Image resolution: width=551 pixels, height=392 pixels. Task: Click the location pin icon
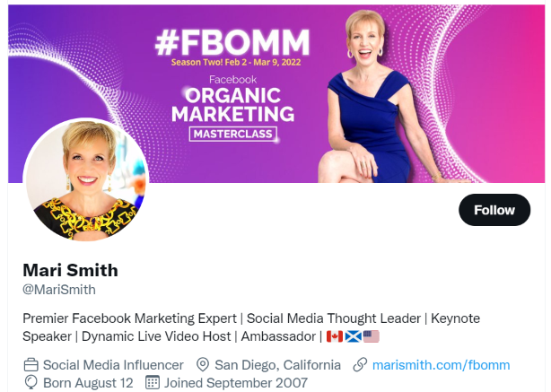click(x=203, y=364)
